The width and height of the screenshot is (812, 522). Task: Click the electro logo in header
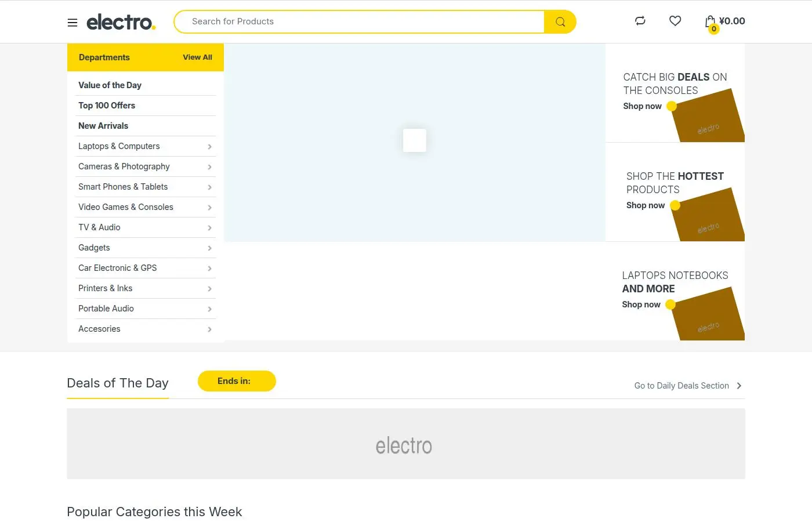tap(121, 22)
